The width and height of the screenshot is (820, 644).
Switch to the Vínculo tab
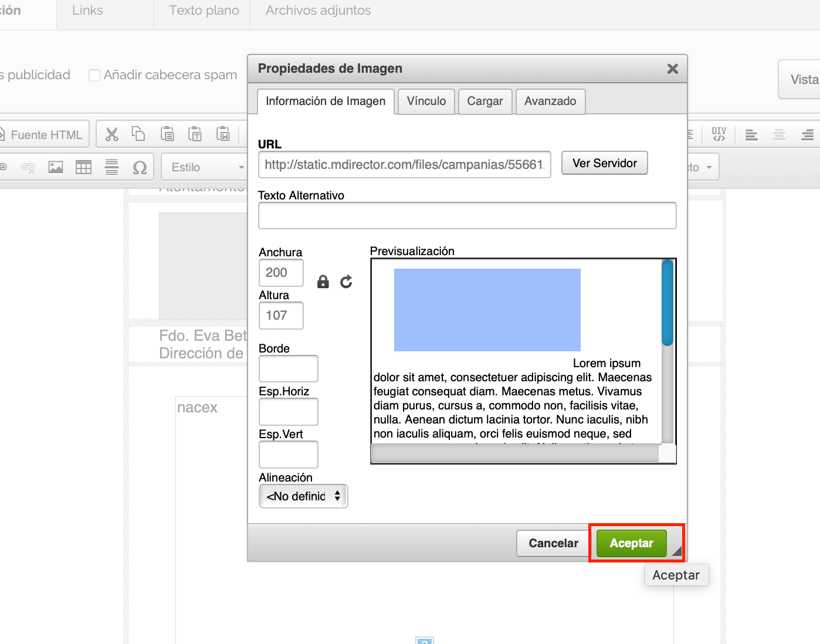pyautogui.click(x=426, y=101)
